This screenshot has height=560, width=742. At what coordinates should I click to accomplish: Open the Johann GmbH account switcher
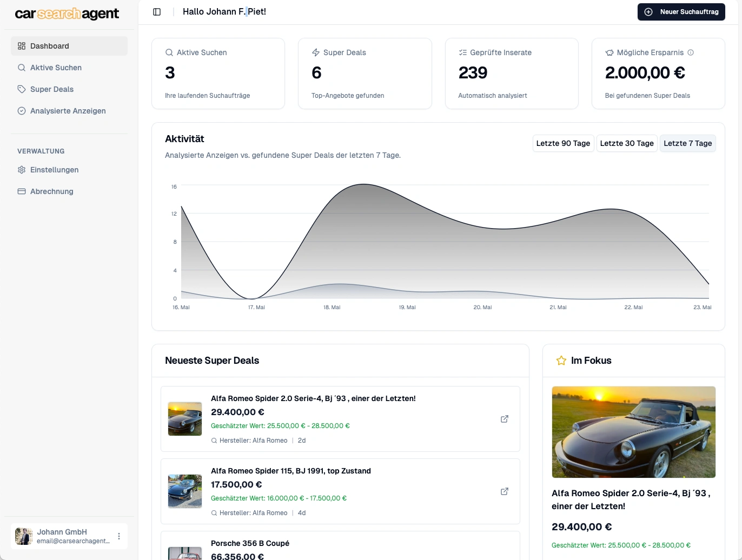(x=69, y=536)
